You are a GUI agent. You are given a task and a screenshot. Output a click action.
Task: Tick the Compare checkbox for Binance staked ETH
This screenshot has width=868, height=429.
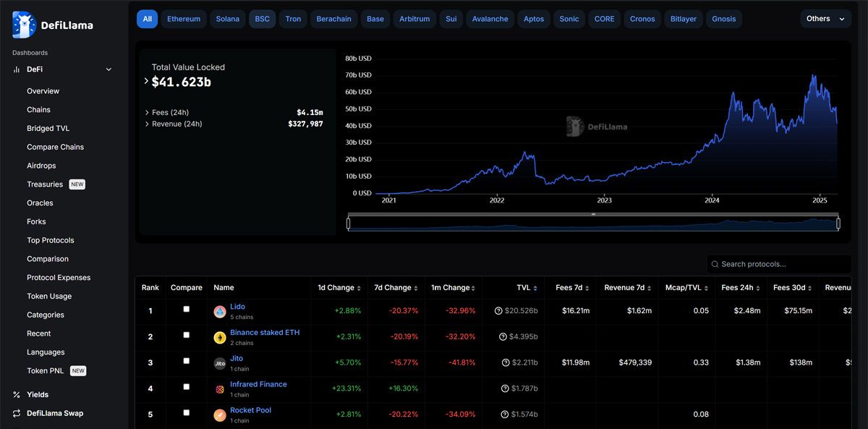186,335
